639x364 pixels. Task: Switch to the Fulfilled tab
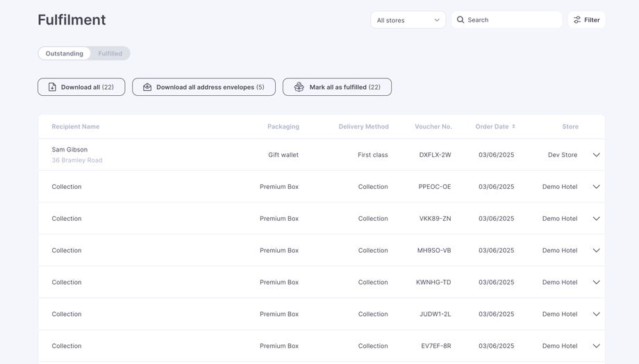pos(110,53)
